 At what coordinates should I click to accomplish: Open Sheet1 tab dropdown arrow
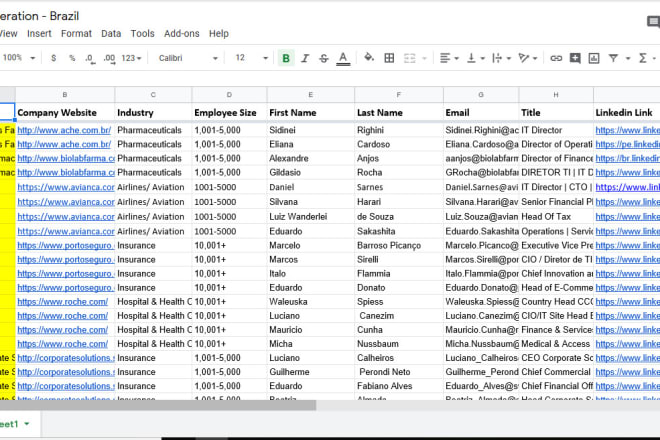click(27, 424)
